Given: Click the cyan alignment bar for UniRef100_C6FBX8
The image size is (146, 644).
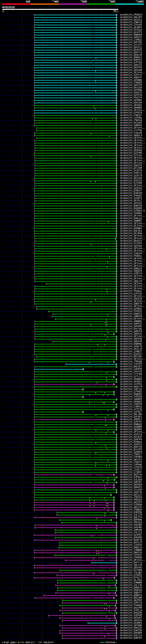Looking at the screenshot, I should 59,369.
